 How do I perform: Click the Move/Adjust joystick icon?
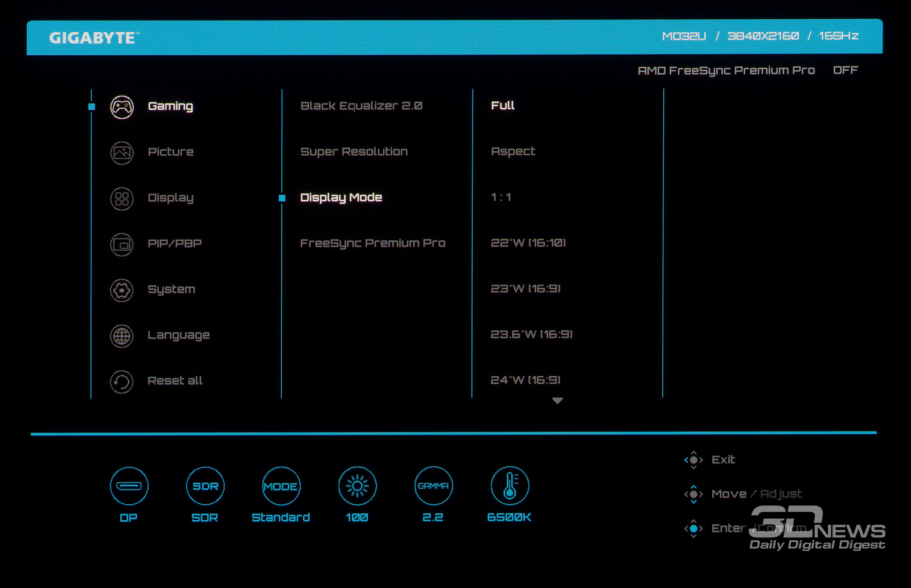[693, 494]
